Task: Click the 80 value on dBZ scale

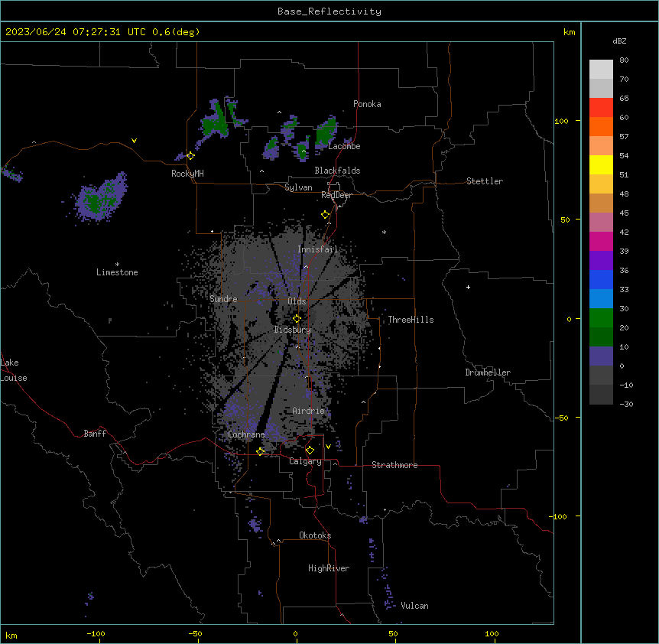Action: click(x=624, y=60)
